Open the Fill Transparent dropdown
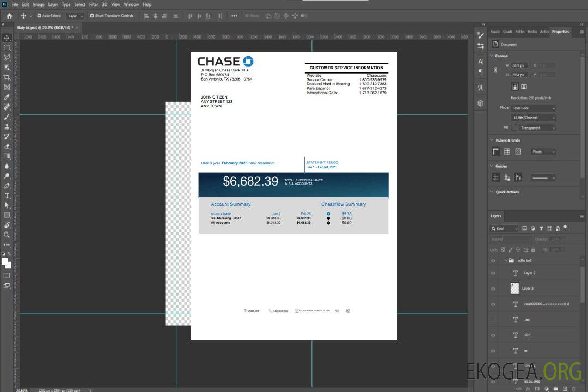 (537, 128)
